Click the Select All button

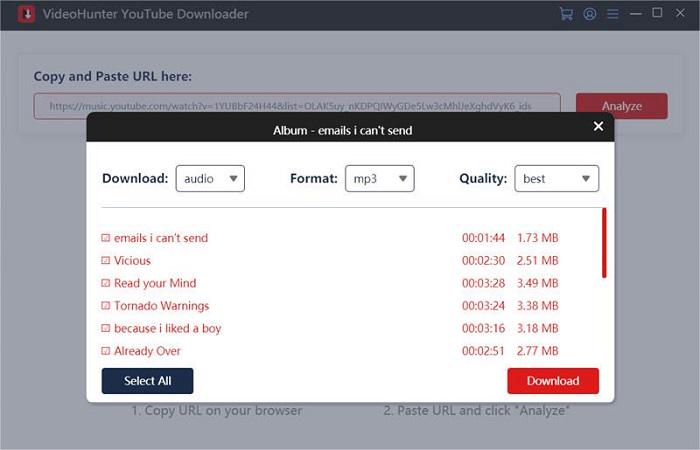[x=147, y=381]
